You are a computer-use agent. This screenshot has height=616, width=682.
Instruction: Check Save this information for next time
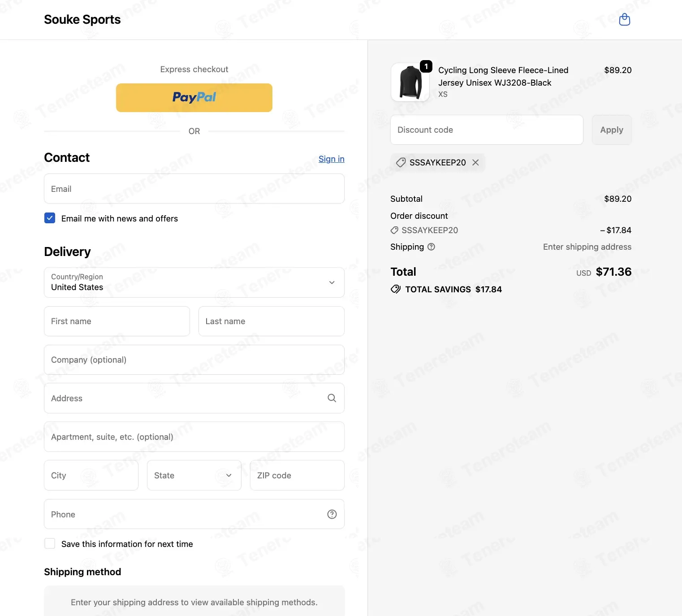pyautogui.click(x=50, y=544)
